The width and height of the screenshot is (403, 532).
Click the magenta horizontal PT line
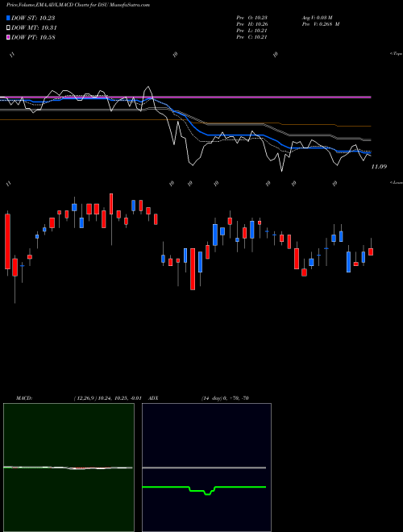[185, 97]
